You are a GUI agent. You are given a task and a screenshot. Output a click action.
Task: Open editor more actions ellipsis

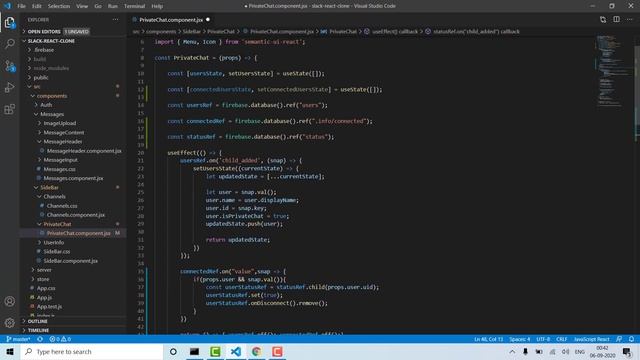(630, 20)
